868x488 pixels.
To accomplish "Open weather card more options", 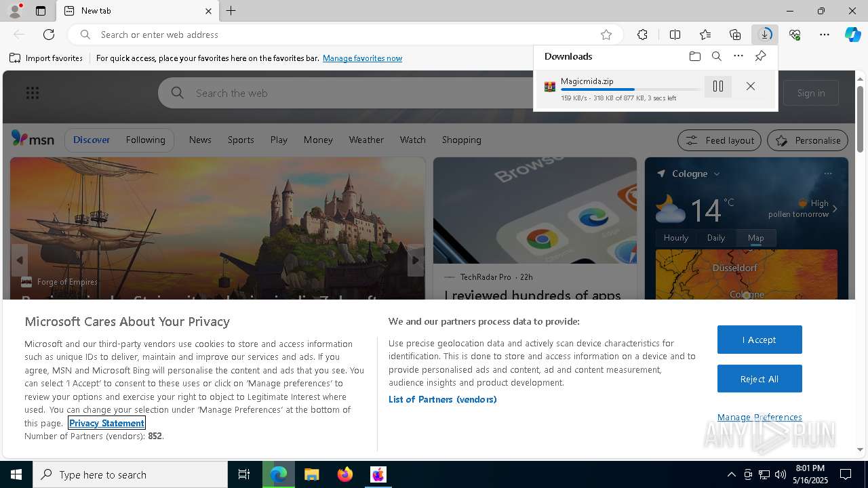I will [x=827, y=174].
